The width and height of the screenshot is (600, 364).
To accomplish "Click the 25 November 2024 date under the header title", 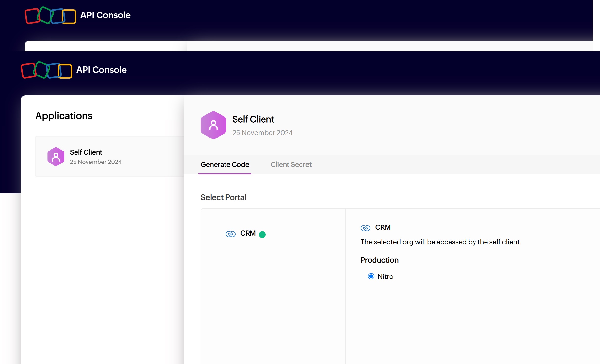I will (262, 133).
